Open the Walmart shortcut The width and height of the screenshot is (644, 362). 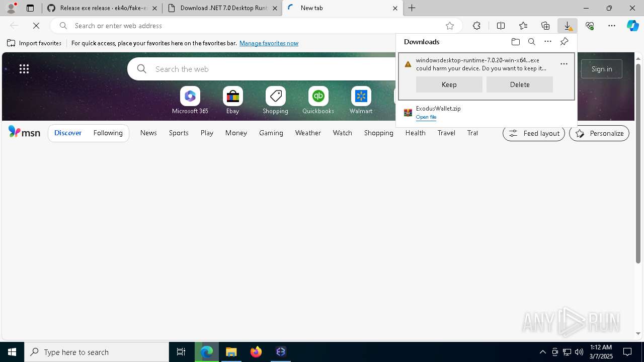pos(361,101)
